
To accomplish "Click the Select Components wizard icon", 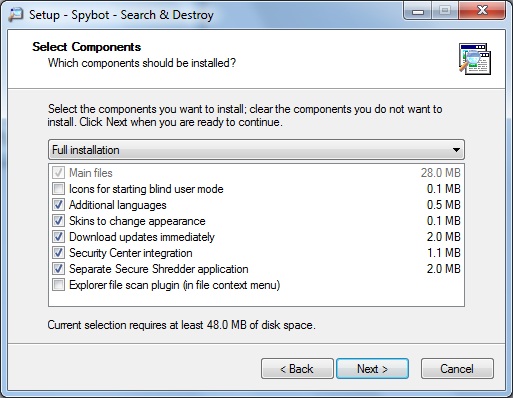I will tap(475, 59).
